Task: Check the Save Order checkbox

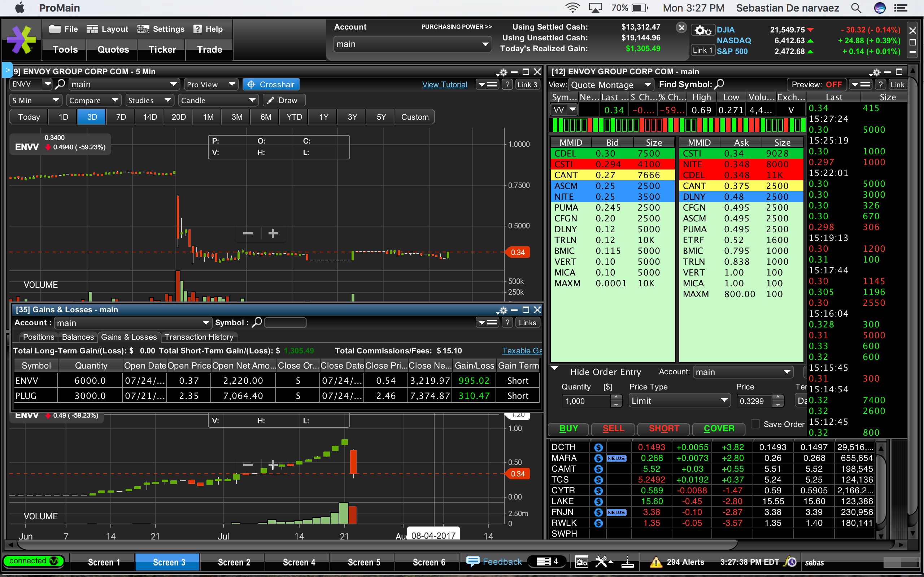Action: (x=755, y=424)
